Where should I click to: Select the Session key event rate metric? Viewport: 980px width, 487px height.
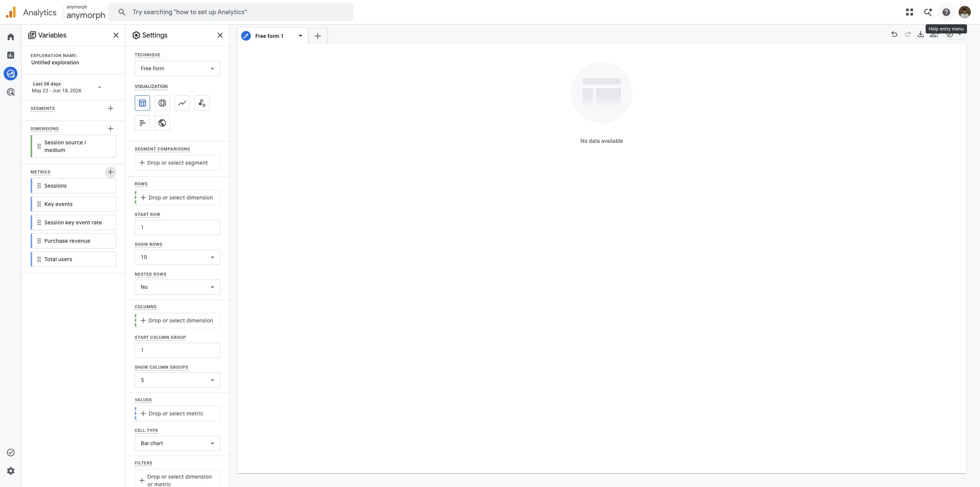pyautogui.click(x=73, y=222)
